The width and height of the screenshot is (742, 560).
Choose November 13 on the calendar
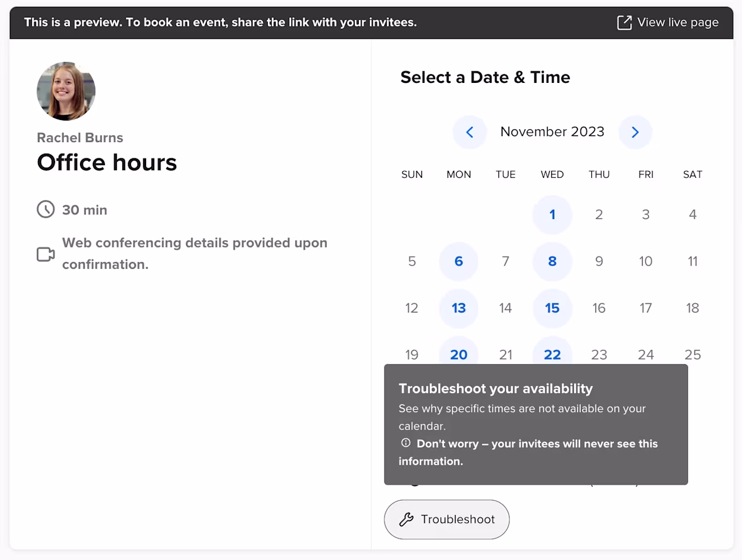pos(459,308)
